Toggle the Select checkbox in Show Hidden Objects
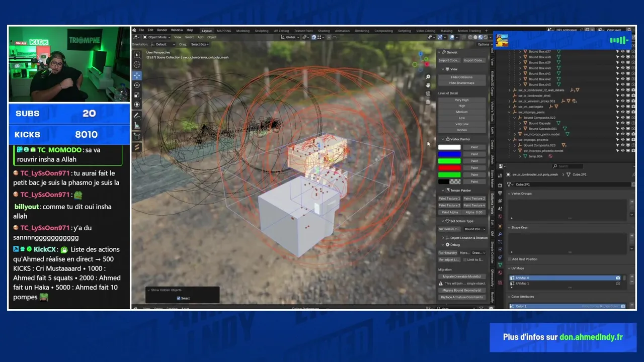 tap(179, 298)
